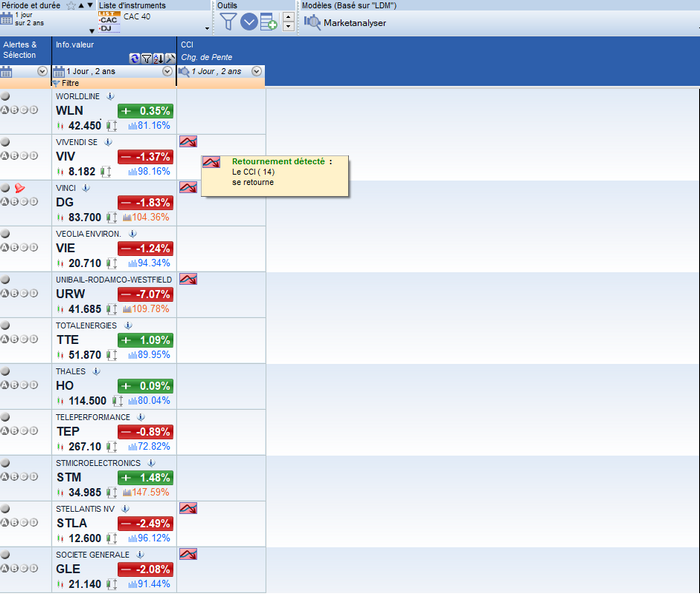Click the Filtre label under Info.valeur
The image size is (700, 594).
[x=70, y=83]
